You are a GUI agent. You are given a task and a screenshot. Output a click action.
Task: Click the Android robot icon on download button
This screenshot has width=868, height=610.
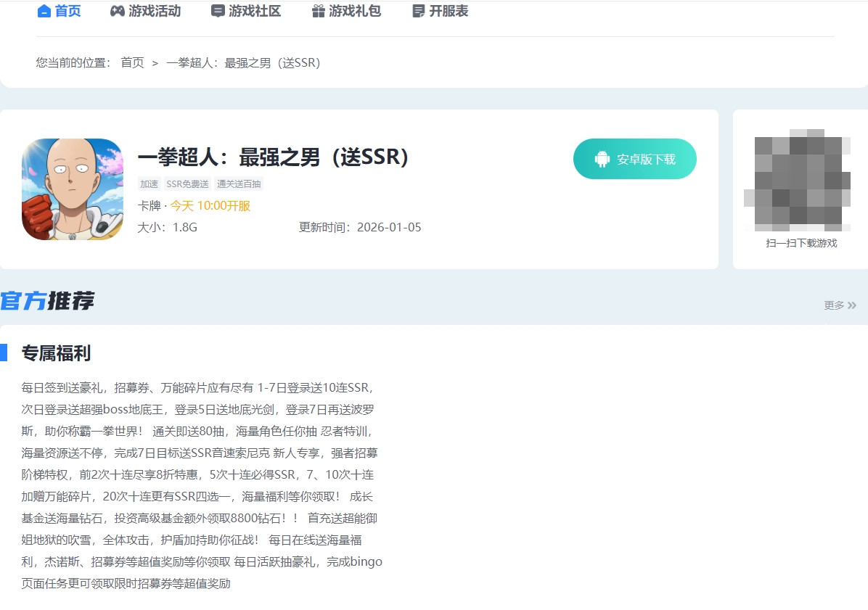tap(602, 159)
